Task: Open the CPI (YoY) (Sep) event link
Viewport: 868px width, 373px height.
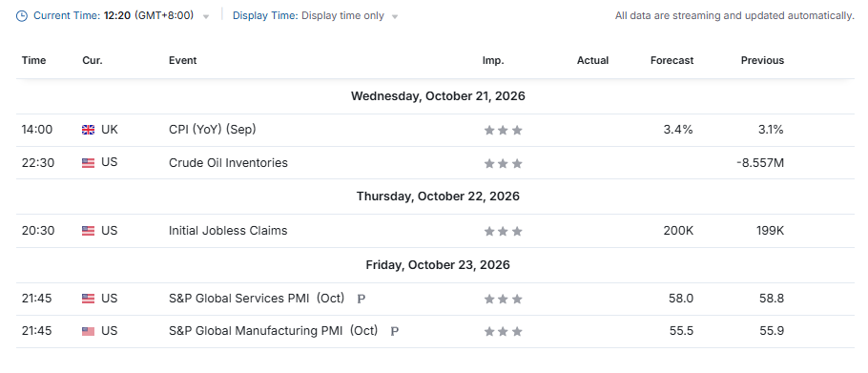Action: [213, 130]
